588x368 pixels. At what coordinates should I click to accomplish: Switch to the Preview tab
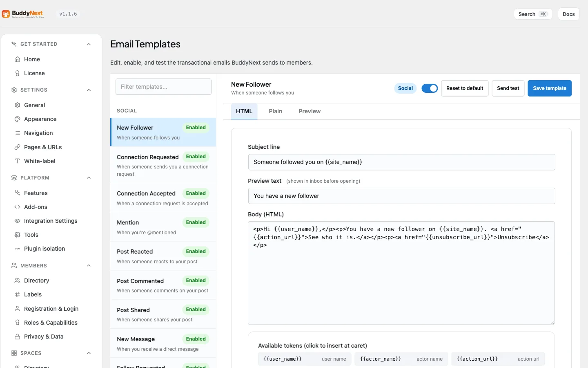[310, 111]
